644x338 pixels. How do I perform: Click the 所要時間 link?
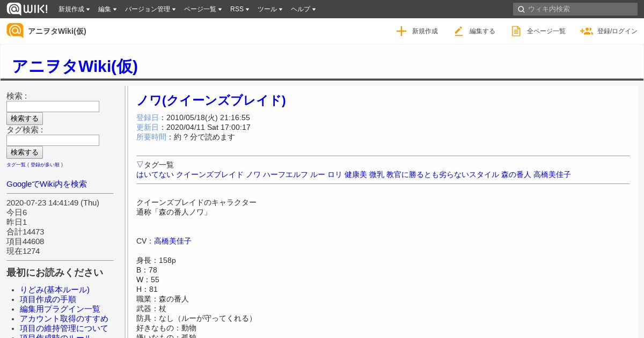(x=151, y=137)
